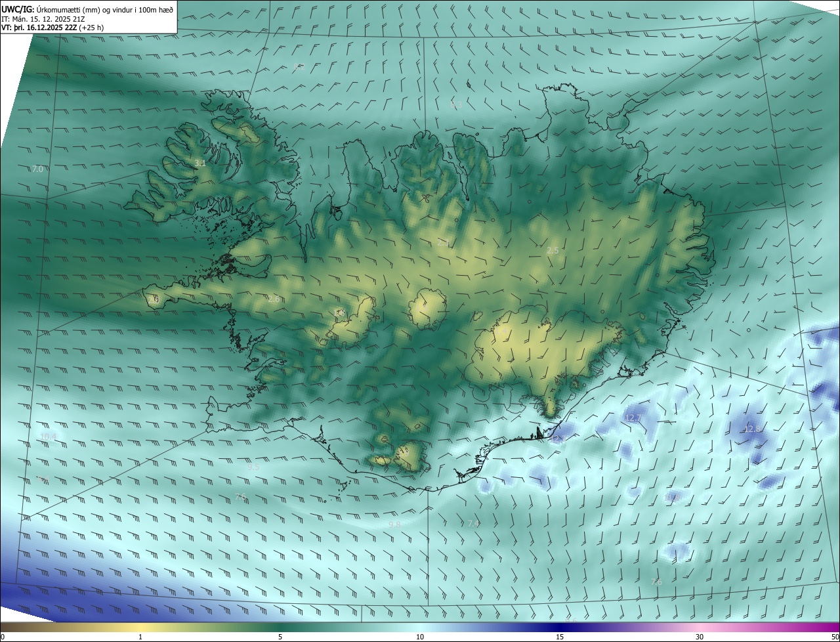Click the 'VT: þri. 16.12.2025 22Z (+25 h)' line
The image size is (840, 642).
point(52,28)
